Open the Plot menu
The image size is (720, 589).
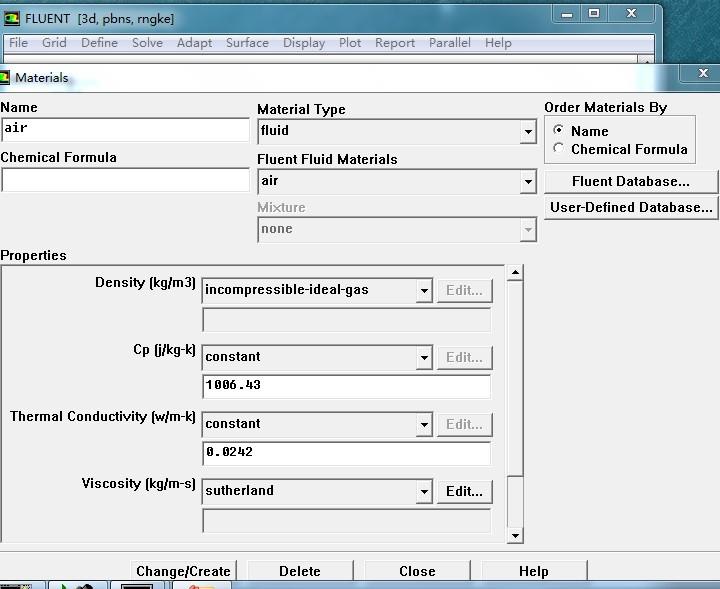tap(350, 43)
